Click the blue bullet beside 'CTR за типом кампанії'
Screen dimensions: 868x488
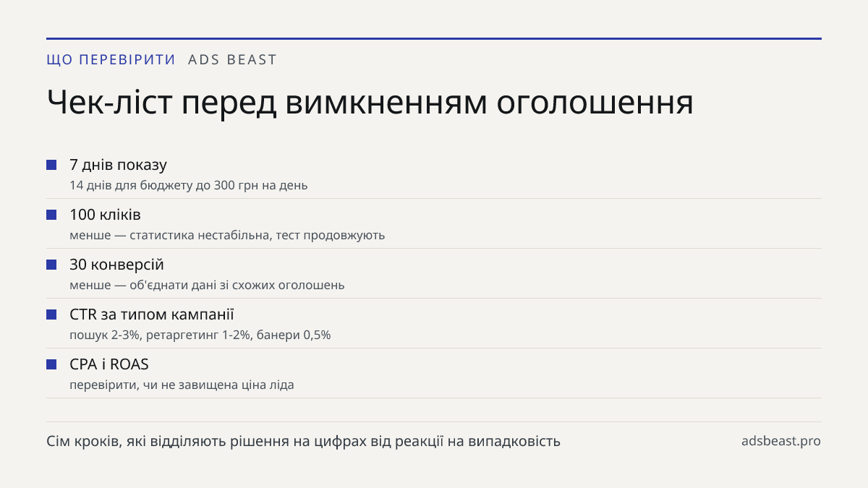point(51,314)
